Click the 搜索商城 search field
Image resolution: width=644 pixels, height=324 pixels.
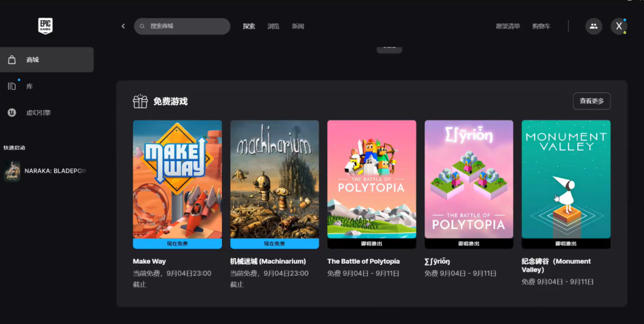(186, 26)
